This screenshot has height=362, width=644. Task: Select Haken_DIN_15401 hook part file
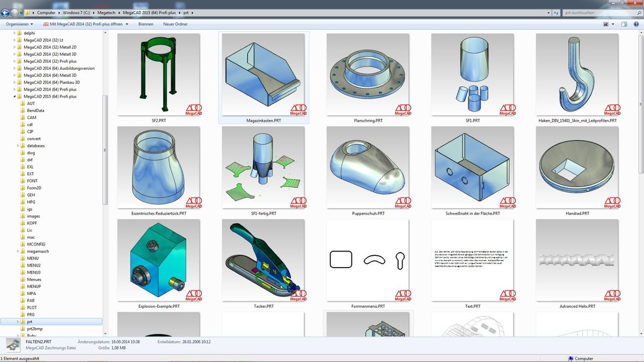pyautogui.click(x=577, y=75)
